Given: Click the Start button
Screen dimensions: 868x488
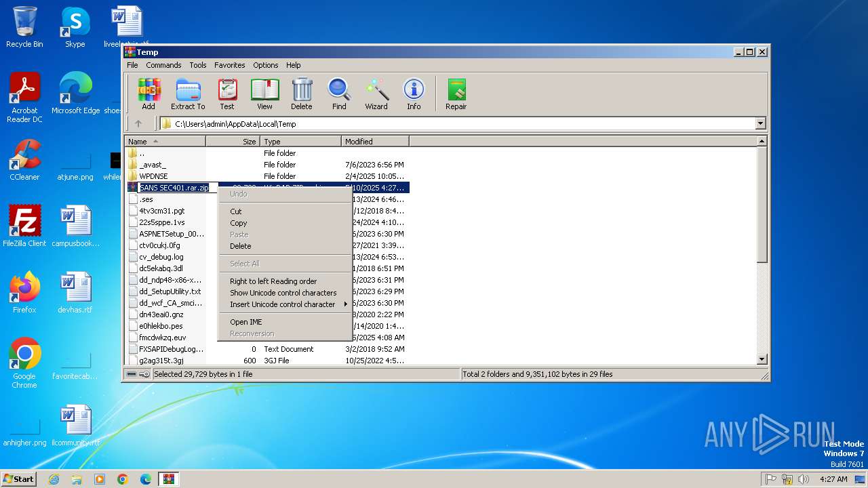Looking at the screenshot, I should click(18, 479).
